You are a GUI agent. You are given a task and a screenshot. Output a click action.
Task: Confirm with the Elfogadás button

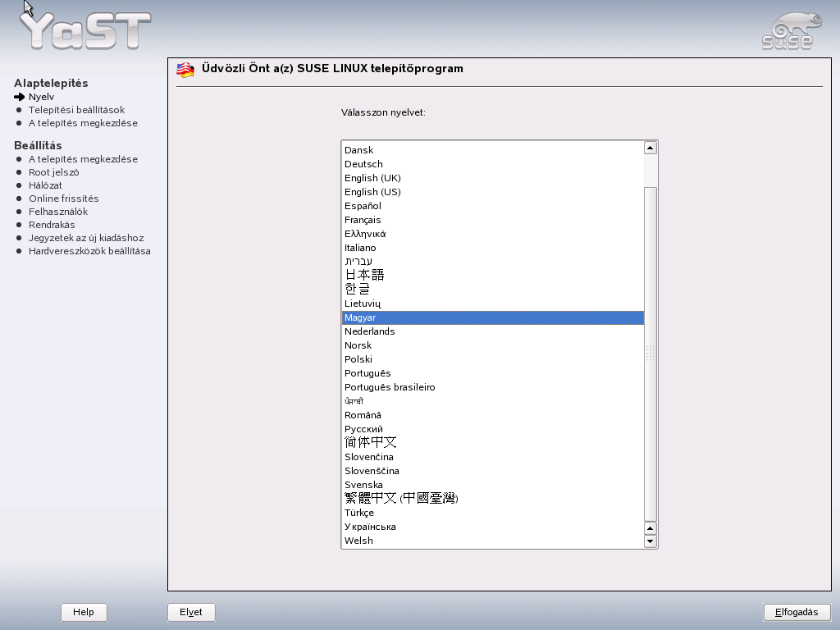797,612
